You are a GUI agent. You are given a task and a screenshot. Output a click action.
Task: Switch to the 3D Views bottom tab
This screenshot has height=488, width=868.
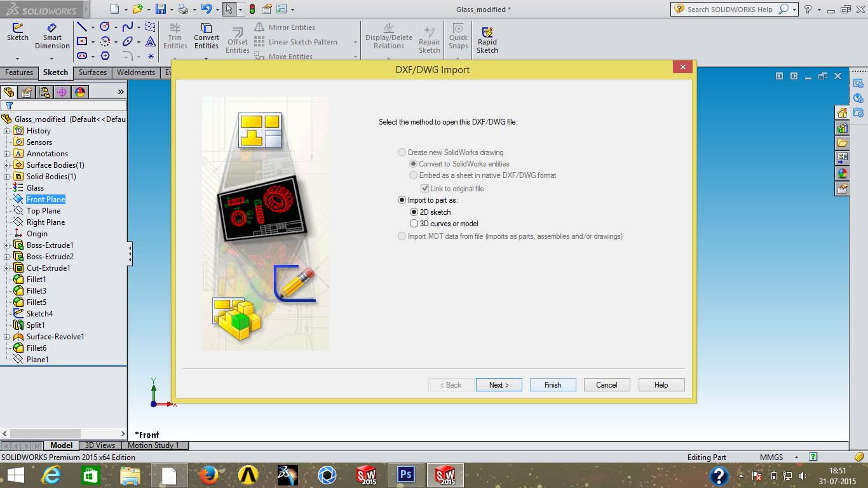click(x=100, y=445)
